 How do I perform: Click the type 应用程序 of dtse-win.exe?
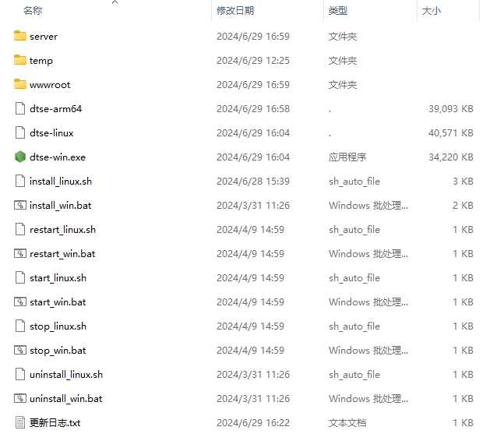pos(347,157)
